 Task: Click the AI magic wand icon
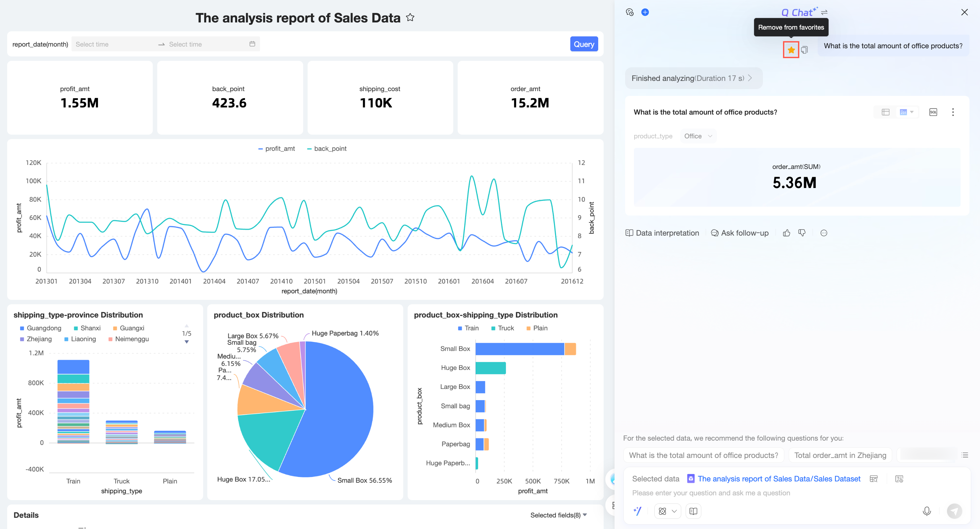[637, 511]
